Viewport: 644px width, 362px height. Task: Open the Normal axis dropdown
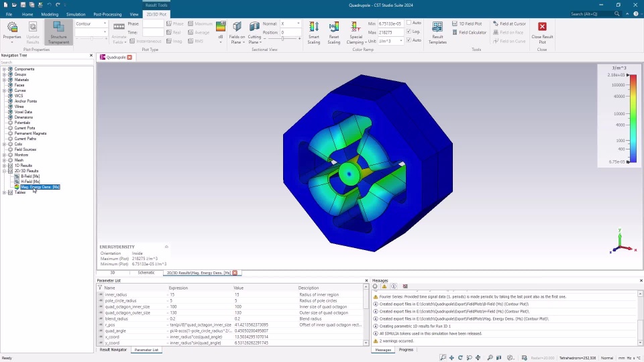click(290, 24)
